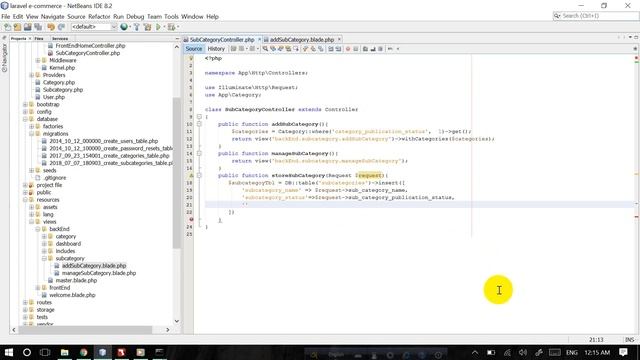Select SubCategoryController.php editor tab

[222, 40]
